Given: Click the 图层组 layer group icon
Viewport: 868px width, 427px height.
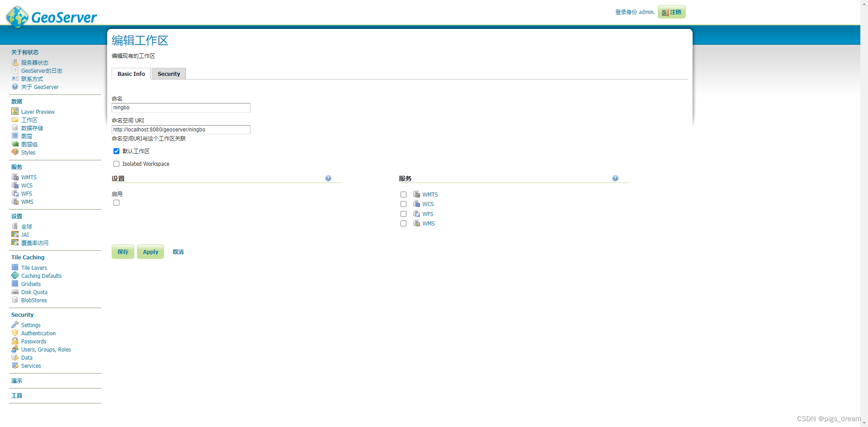Looking at the screenshot, I should [x=15, y=144].
